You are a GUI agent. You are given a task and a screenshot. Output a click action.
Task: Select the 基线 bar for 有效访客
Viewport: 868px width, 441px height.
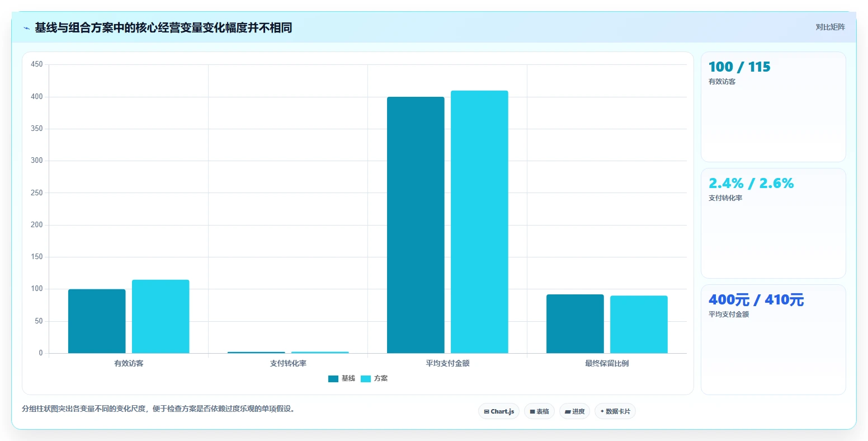coord(97,321)
